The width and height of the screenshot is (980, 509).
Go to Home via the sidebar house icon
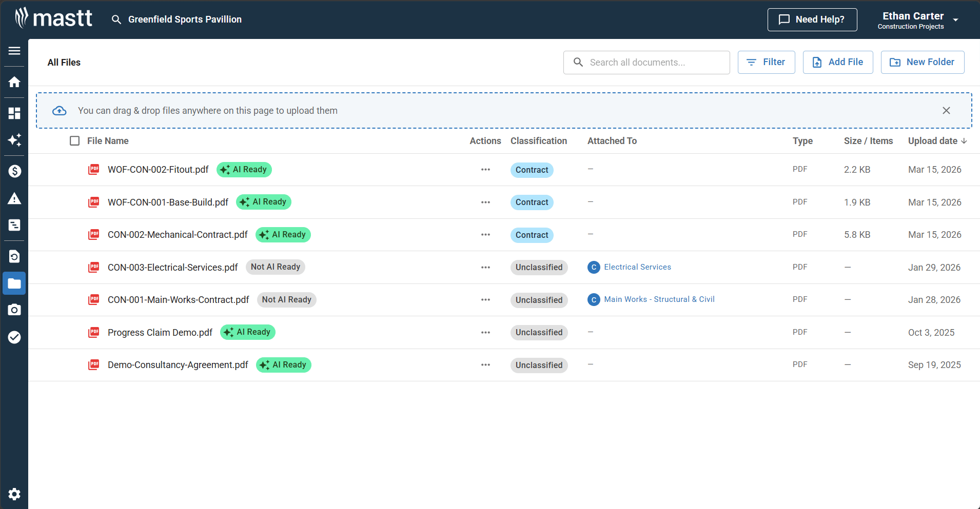(x=14, y=82)
